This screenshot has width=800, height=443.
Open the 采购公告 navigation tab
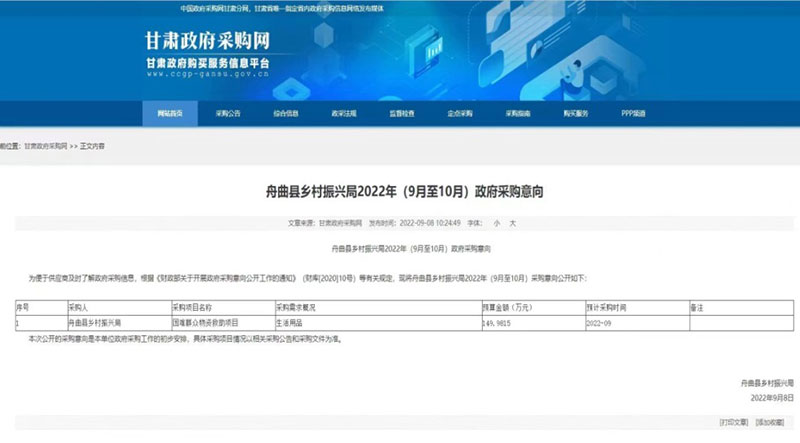228,114
